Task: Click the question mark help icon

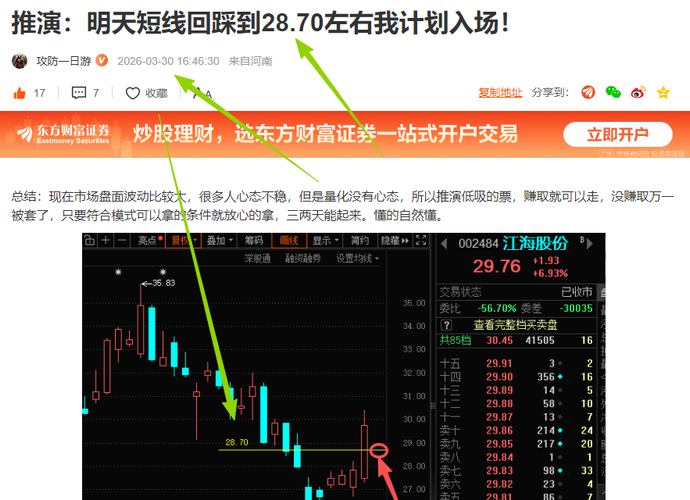Action: tap(446, 325)
